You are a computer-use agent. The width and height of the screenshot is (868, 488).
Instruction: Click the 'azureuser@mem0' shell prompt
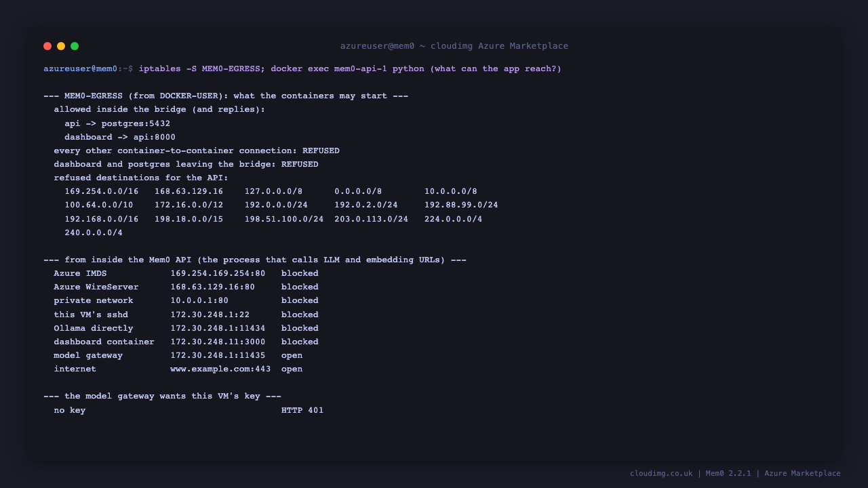coord(80,68)
